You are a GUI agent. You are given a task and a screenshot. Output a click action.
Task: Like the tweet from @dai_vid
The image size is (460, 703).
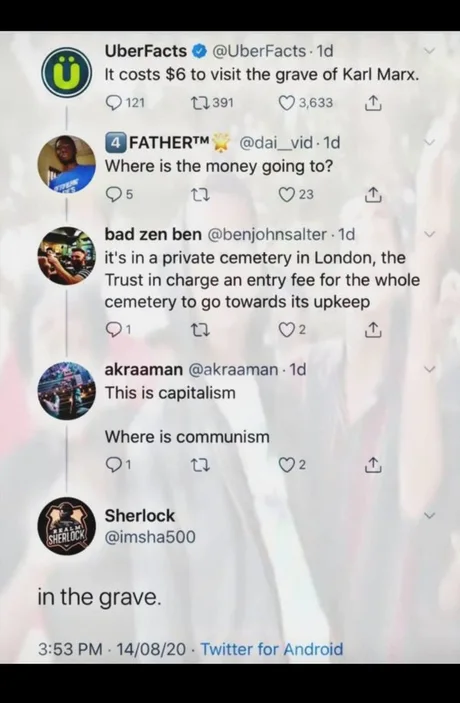296,195
